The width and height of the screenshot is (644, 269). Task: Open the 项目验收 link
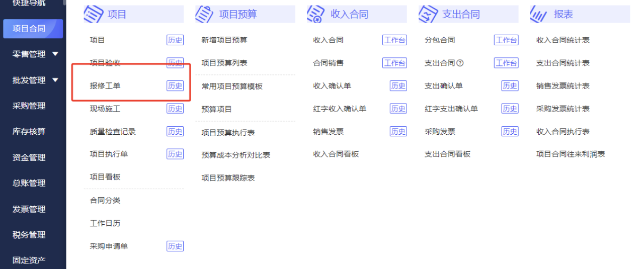tap(105, 63)
